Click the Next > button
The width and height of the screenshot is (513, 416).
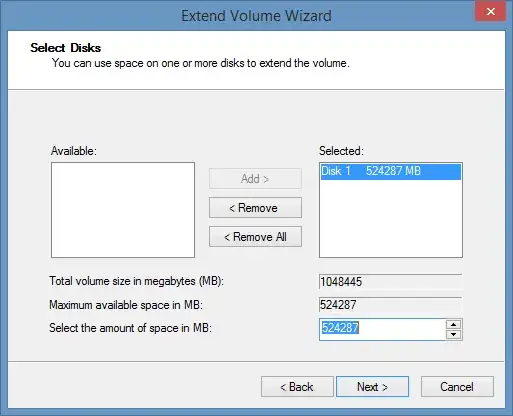pos(372,387)
